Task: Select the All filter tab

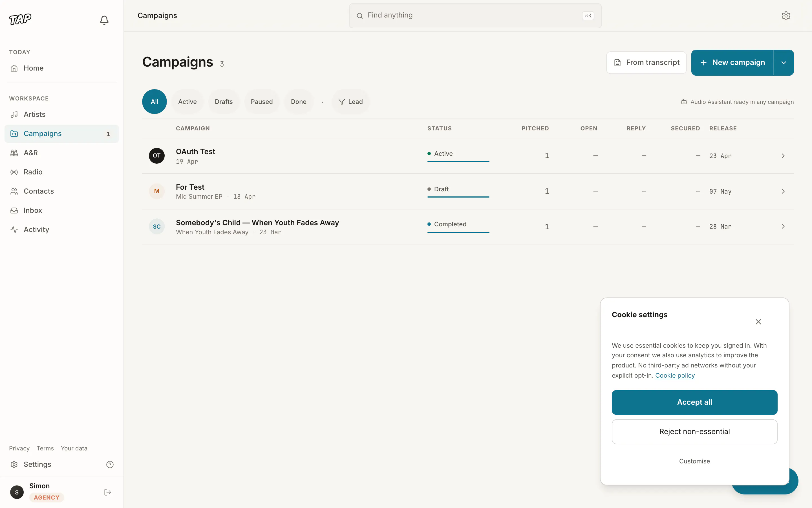Action: (x=154, y=102)
